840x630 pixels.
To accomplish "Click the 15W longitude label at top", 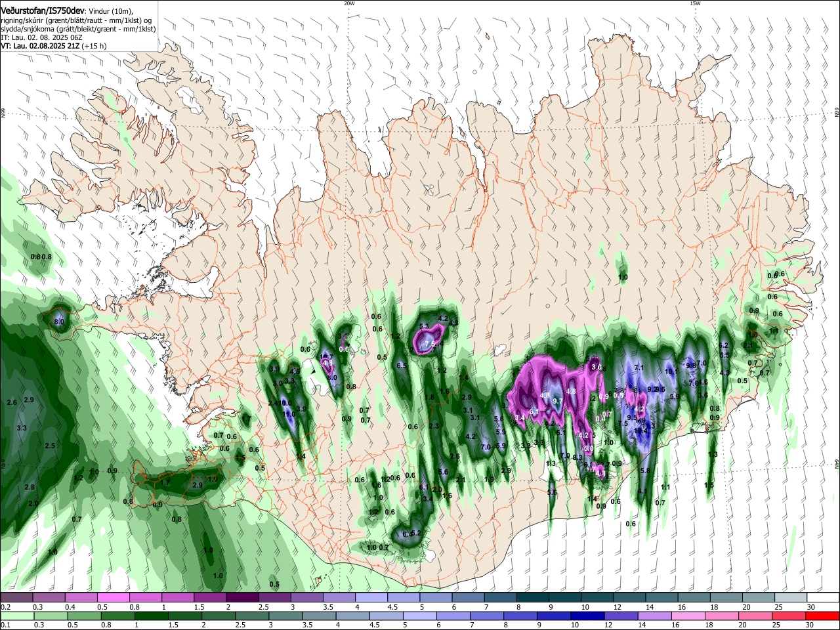I will click(695, 3).
